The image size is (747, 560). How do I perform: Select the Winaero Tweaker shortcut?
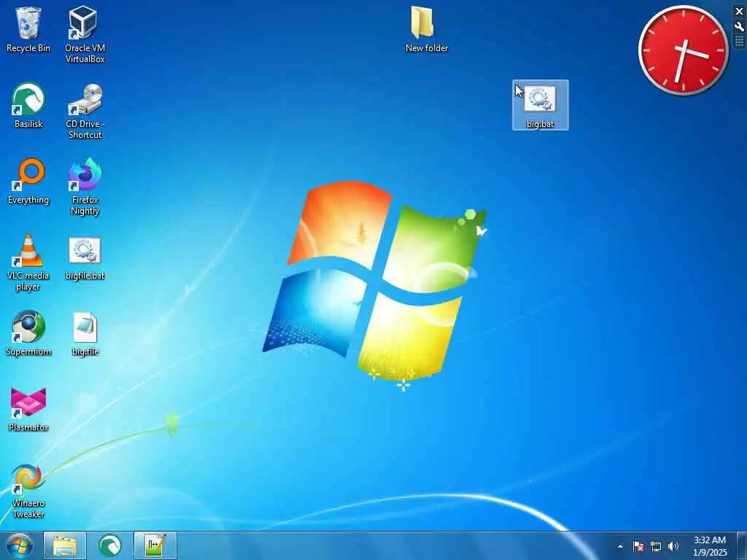pos(28,491)
